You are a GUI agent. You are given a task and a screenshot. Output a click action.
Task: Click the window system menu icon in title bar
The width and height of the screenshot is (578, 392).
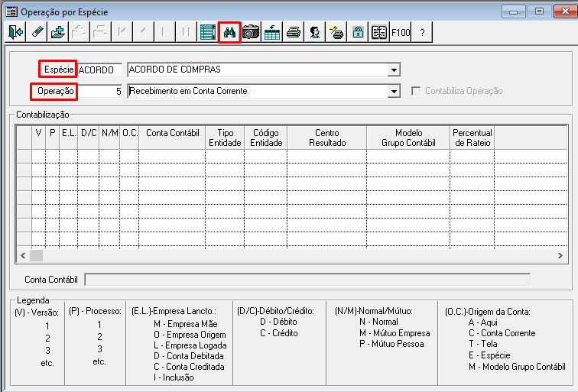point(11,11)
